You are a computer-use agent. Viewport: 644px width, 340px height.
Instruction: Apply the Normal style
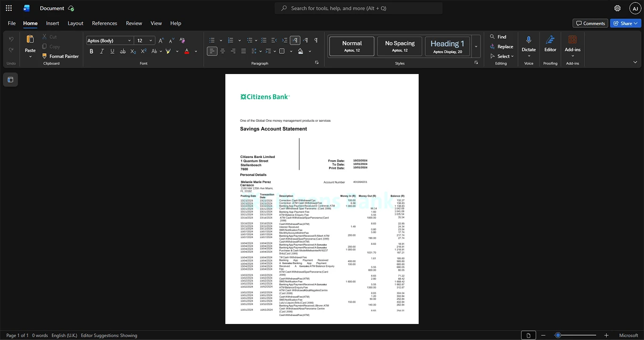352,46
